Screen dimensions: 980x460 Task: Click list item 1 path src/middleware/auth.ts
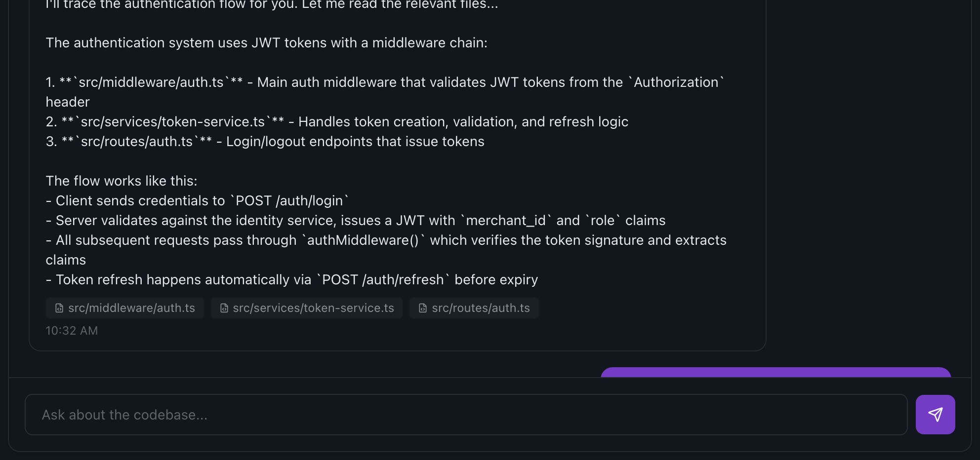[x=151, y=82]
